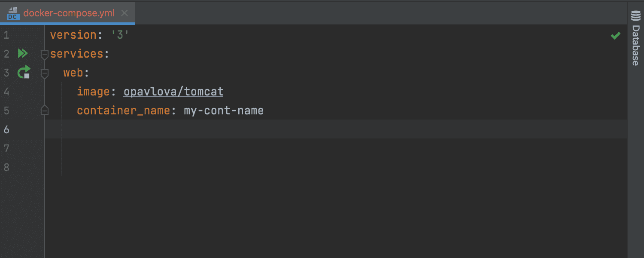The width and height of the screenshot is (644, 258).
Task: Click the version key on line 1
Action: pyautogui.click(x=73, y=35)
